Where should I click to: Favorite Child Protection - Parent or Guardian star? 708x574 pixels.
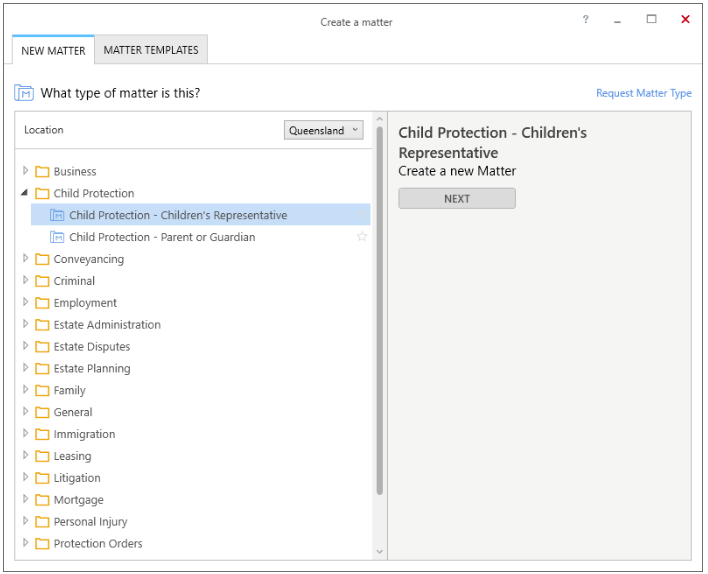coord(362,237)
